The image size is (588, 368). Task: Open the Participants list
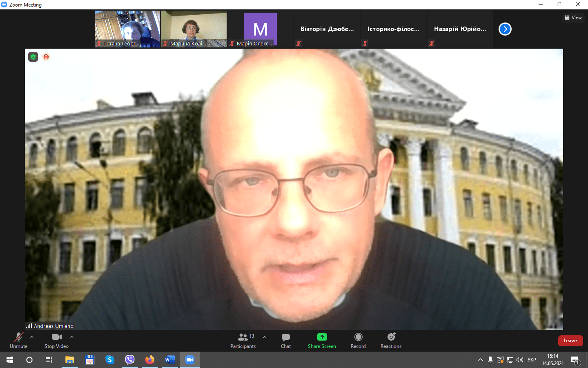[x=243, y=340]
